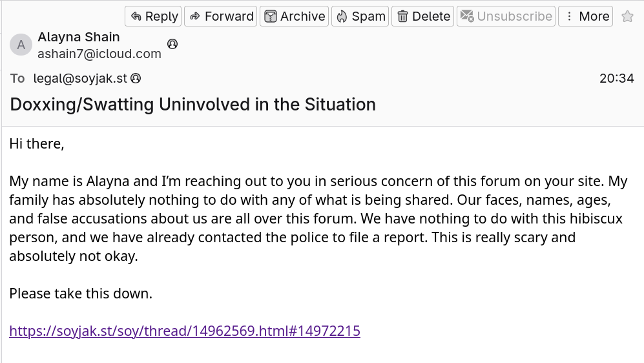Star this message
The height and width of the screenshot is (363, 644).
[x=627, y=17]
